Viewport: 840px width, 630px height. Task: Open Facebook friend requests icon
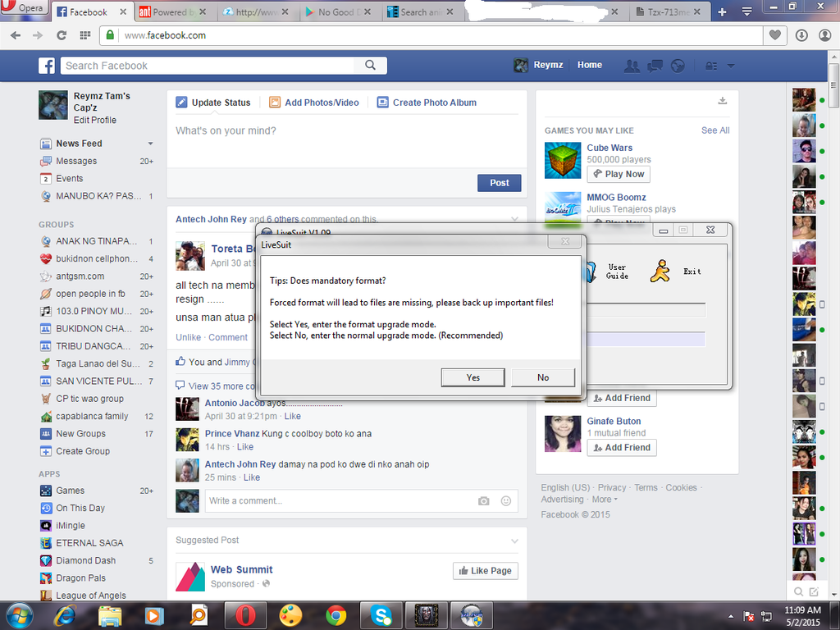[632, 66]
